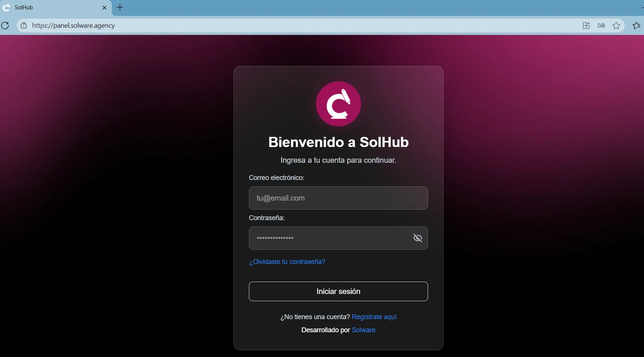
Task: Click the Correo electrónico email field
Action: [x=338, y=198]
